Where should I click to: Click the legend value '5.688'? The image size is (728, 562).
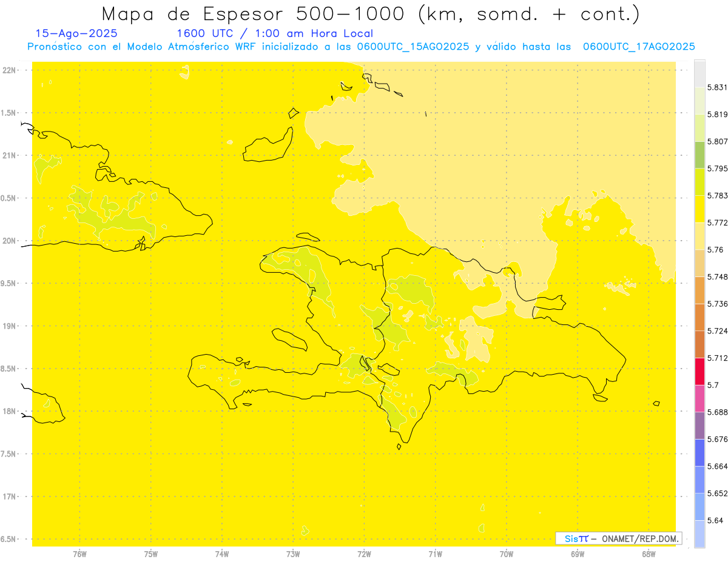[717, 412]
